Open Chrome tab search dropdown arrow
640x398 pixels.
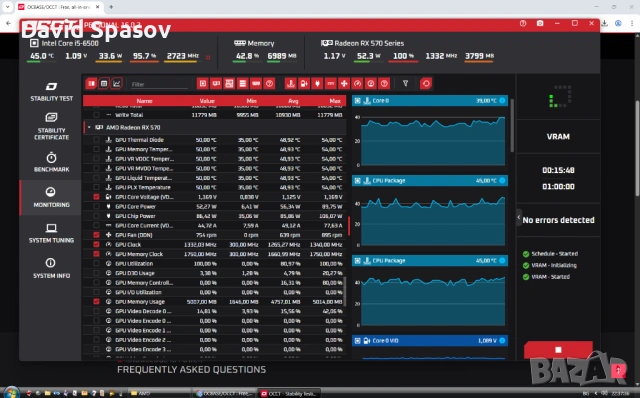pyautogui.click(x=7, y=7)
